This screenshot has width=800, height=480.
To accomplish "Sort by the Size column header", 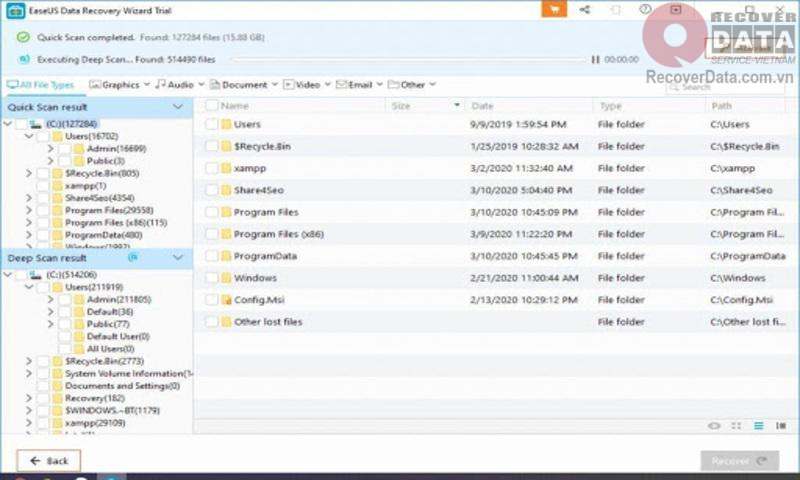I will pos(401,106).
